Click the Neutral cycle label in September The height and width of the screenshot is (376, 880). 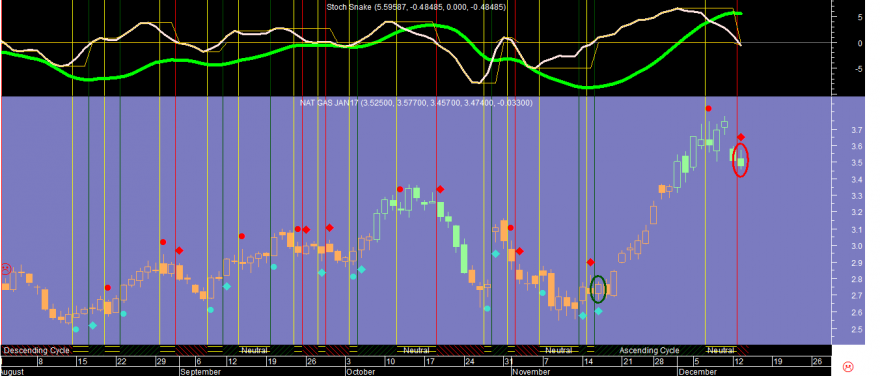click(254, 350)
